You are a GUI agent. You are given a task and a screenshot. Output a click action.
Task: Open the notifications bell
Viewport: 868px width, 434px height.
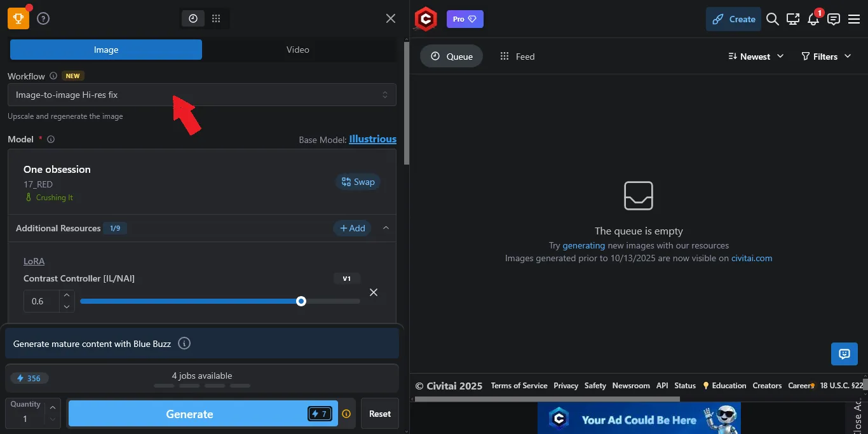(x=813, y=20)
